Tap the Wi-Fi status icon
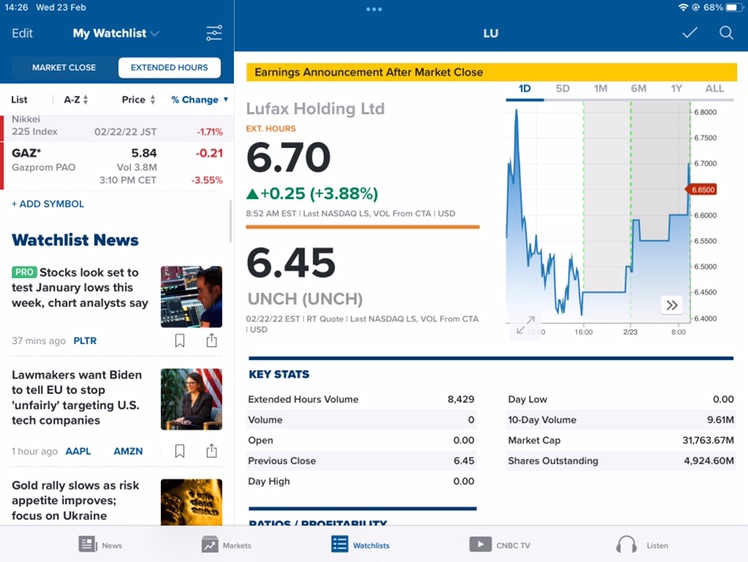 point(683,8)
